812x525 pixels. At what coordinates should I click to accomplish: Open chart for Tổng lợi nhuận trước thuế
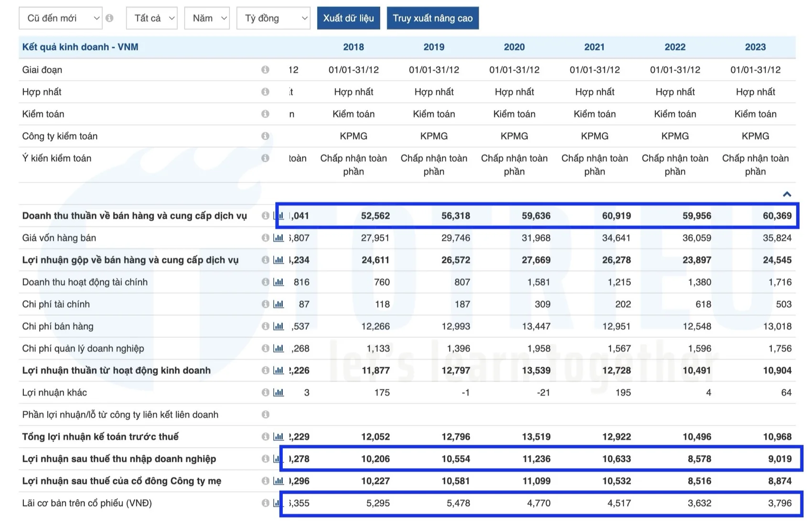point(278,437)
